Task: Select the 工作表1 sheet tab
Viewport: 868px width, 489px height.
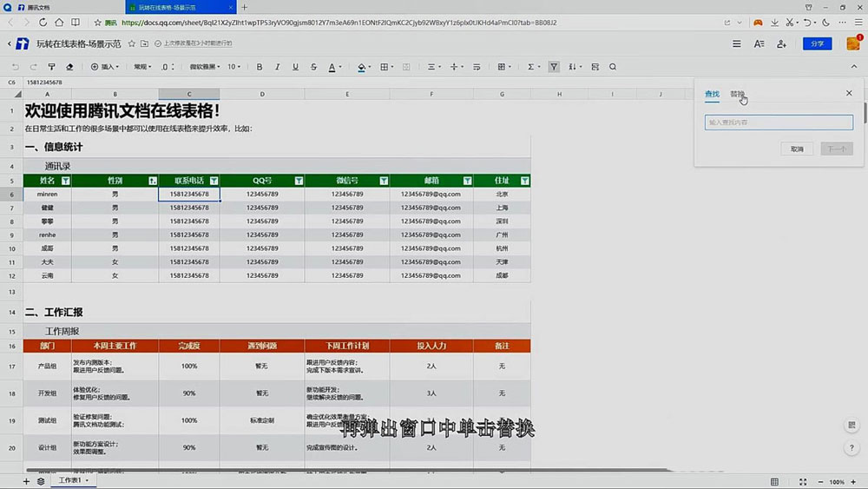Action: [73, 480]
